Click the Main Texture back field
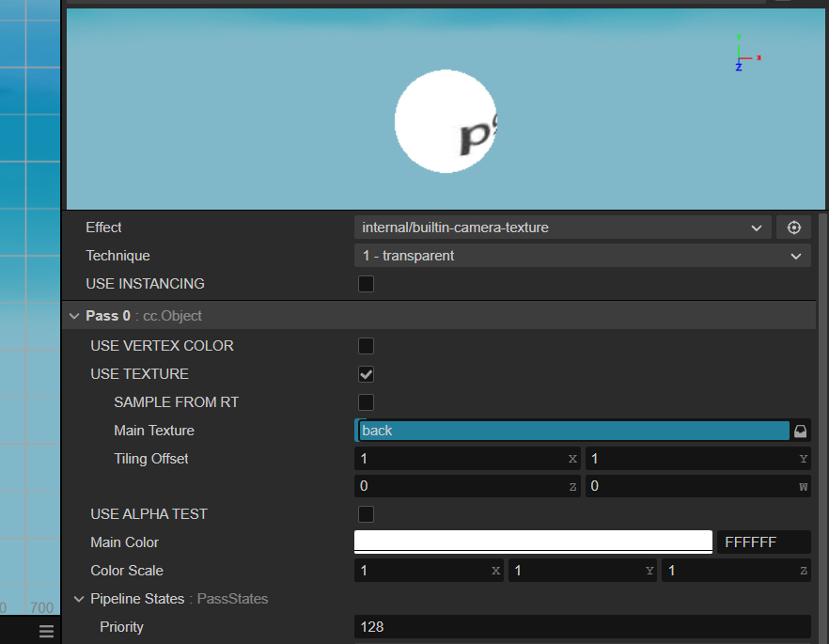829x644 pixels. coord(572,431)
